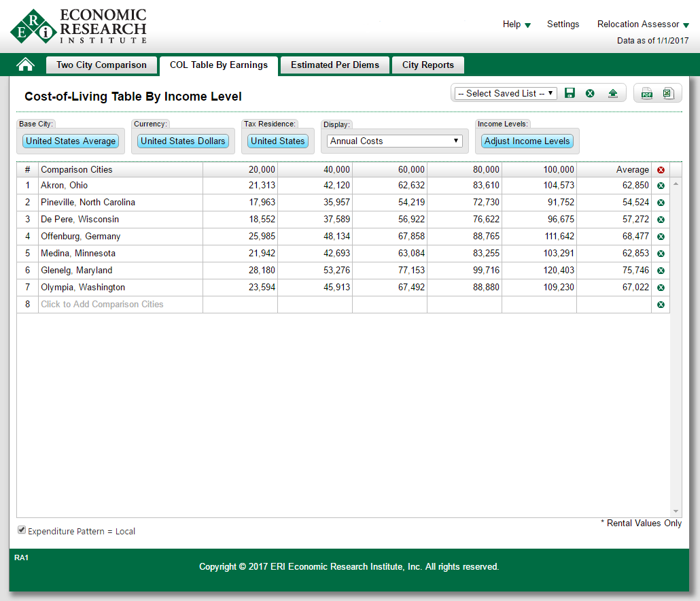This screenshot has width=700, height=601.
Task: Click the X icon on row 8
Action: pos(661,305)
